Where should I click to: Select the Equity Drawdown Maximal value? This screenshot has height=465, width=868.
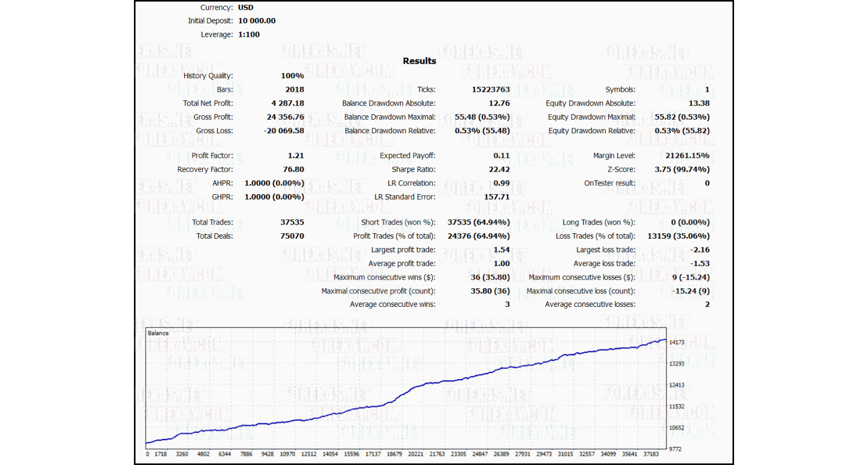(684, 117)
